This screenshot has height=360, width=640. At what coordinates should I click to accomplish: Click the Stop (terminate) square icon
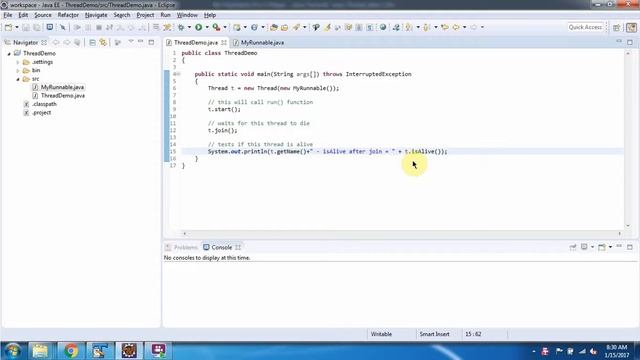(98, 27)
